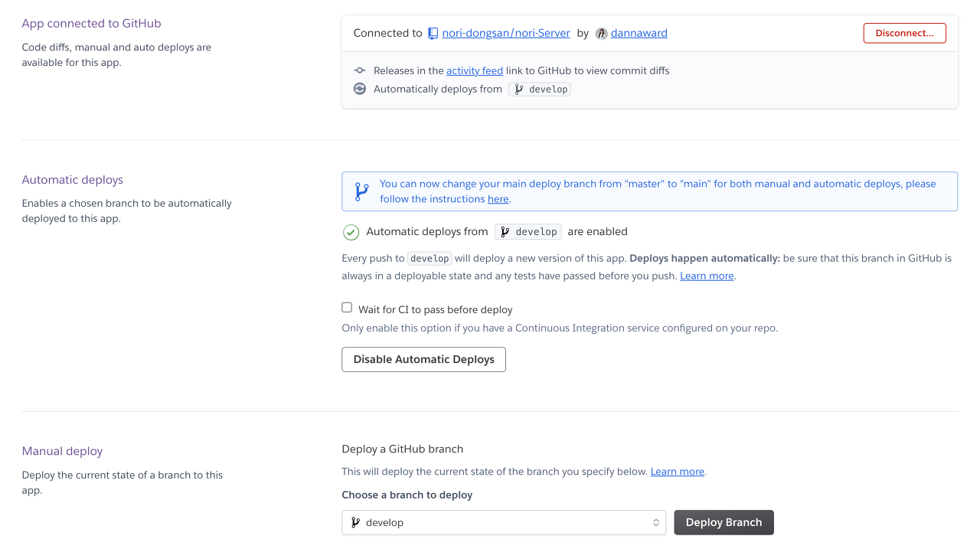Click develop branch badge in Connected panel

(540, 89)
